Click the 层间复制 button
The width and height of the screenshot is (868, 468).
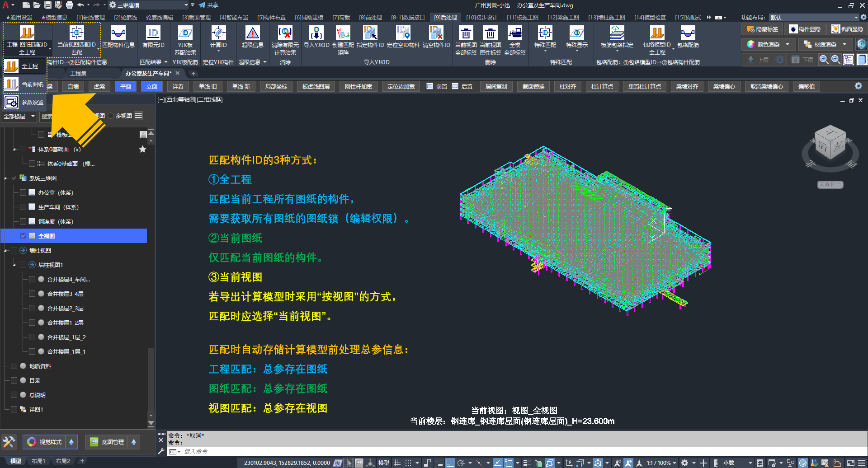tap(496, 86)
